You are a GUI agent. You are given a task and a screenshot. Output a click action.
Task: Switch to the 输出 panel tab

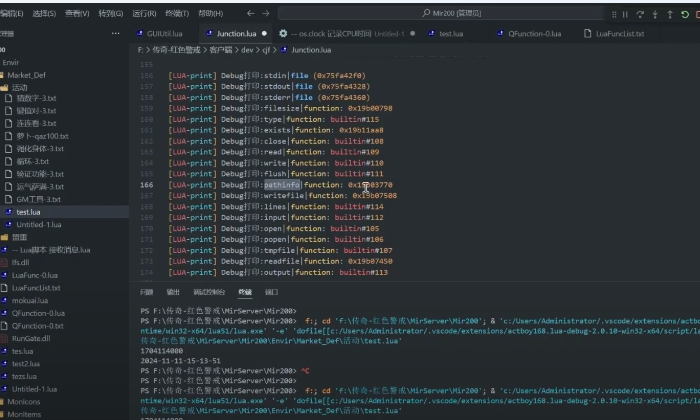pyautogui.click(x=173, y=292)
